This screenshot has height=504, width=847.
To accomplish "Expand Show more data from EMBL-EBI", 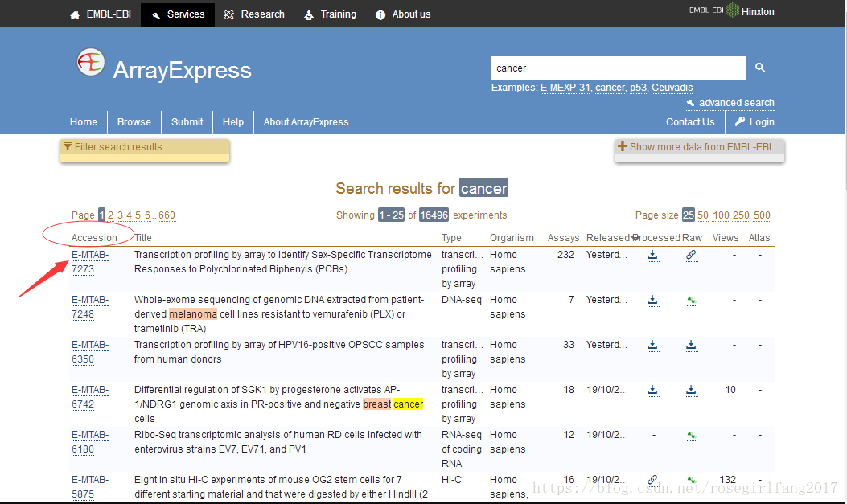I will tap(700, 150).
